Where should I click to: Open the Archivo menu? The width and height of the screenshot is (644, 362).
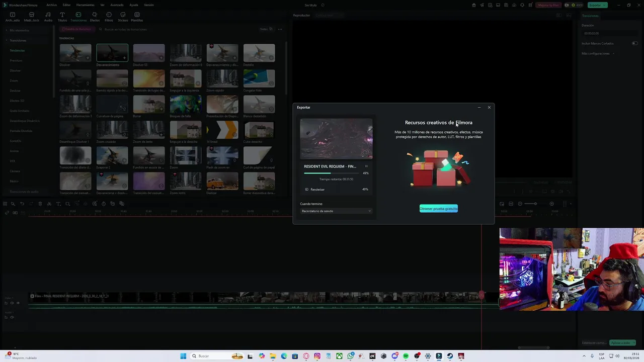[52, 5]
